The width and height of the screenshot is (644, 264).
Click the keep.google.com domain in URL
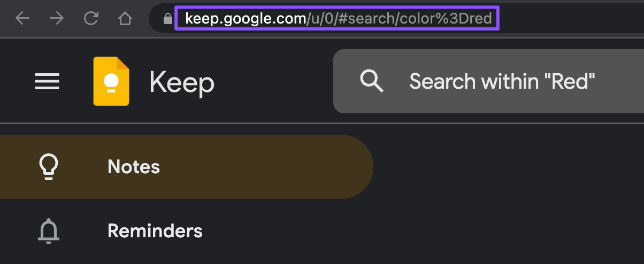point(246,19)
